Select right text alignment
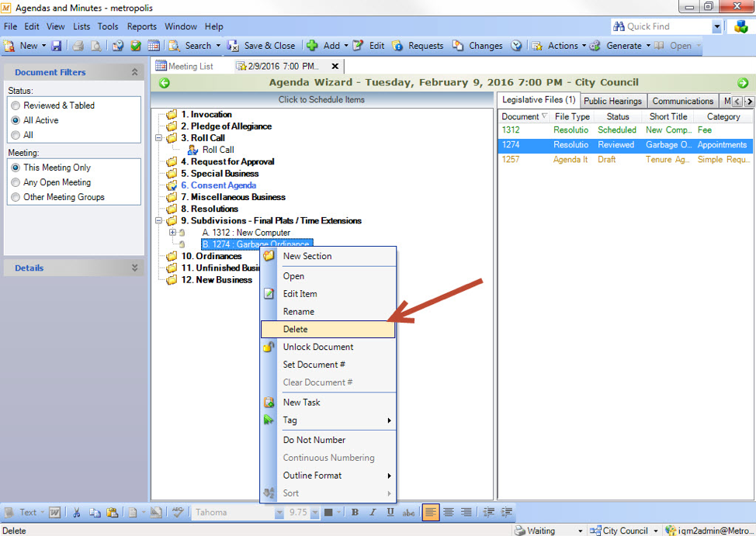Viewport: 756px width, 536px height. [466, 512]
